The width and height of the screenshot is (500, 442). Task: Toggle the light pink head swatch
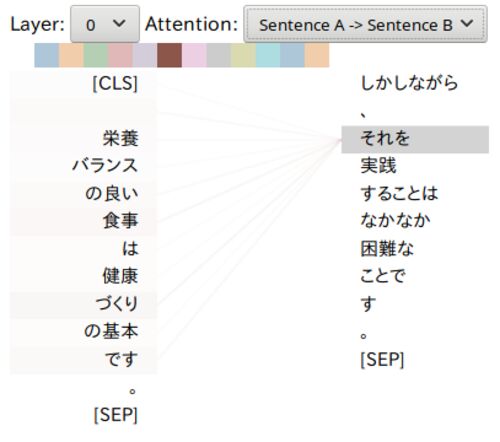(x=194, y=55)
